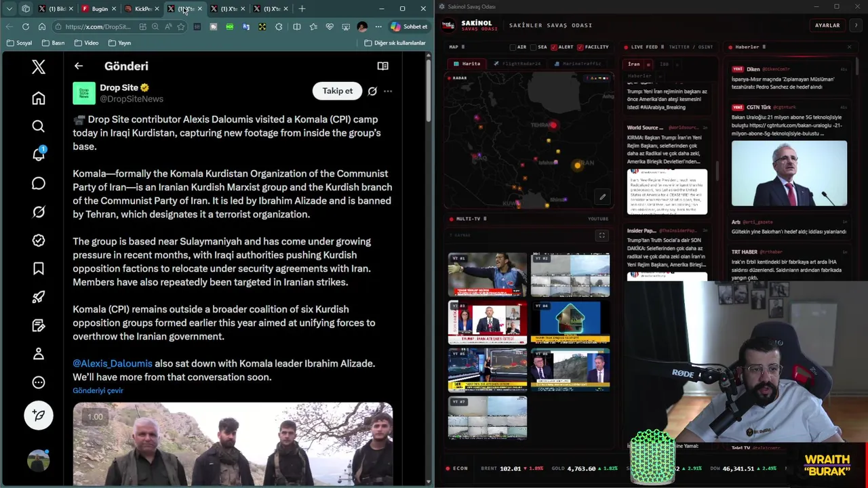Click the X page vertical scrollbar

click(x=429, y=91)
